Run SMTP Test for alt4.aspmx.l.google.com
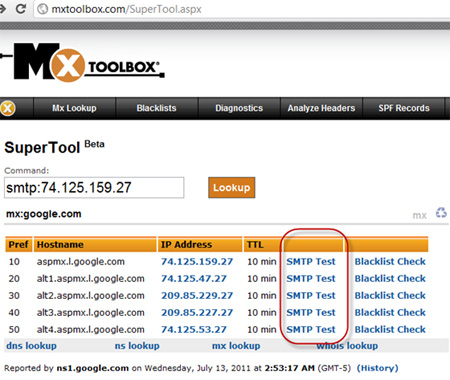450x380 pixels. 311,330
